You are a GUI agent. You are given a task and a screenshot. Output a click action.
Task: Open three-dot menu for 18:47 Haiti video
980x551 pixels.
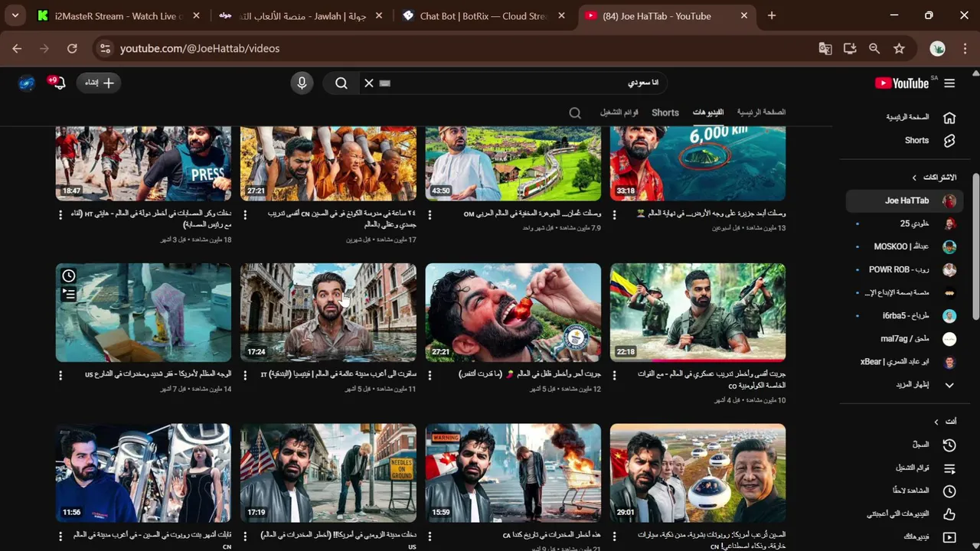click(60, 215)
